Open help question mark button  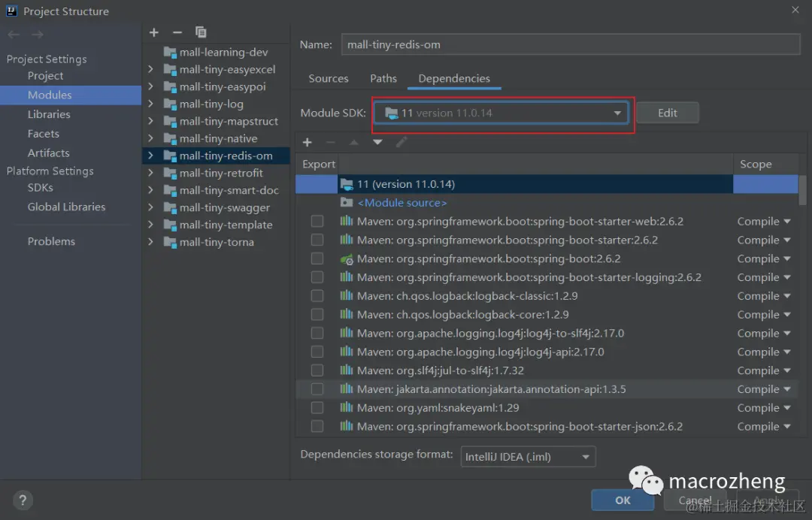(23, 500)
